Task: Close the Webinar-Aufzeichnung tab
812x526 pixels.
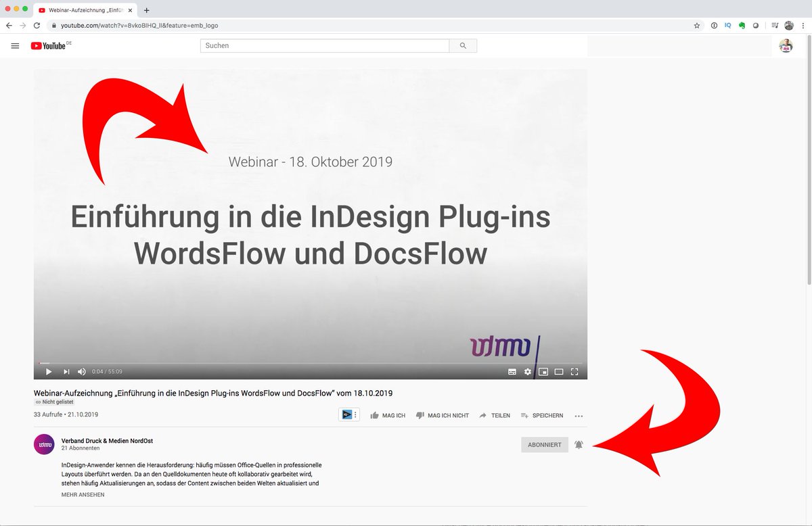Action: 130,10
